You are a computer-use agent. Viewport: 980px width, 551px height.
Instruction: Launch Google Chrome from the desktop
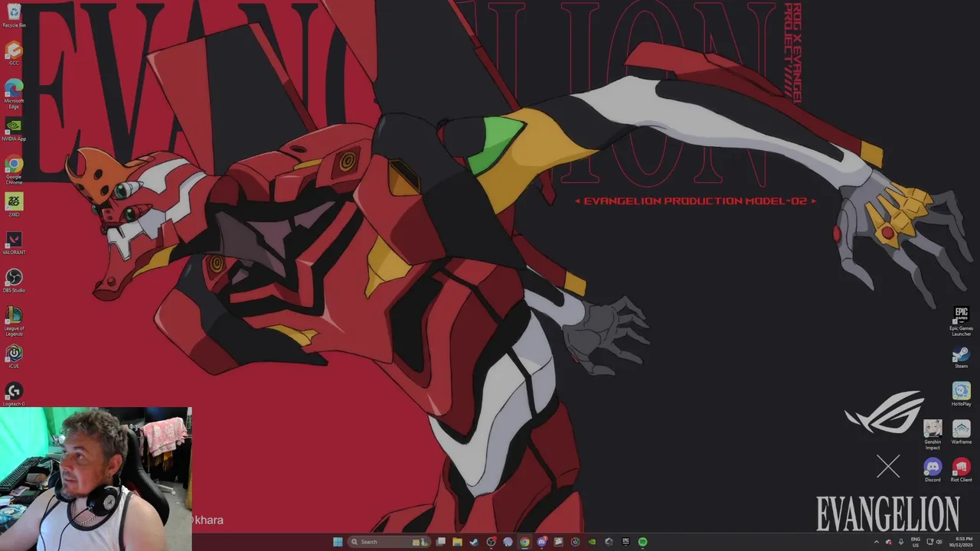(14, 170)
